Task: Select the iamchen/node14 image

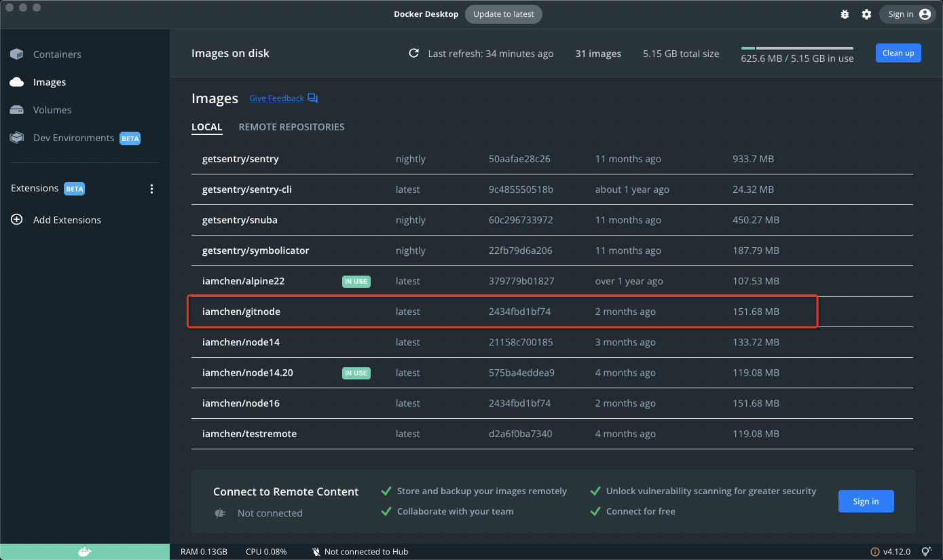Action: tap(552, 342)
